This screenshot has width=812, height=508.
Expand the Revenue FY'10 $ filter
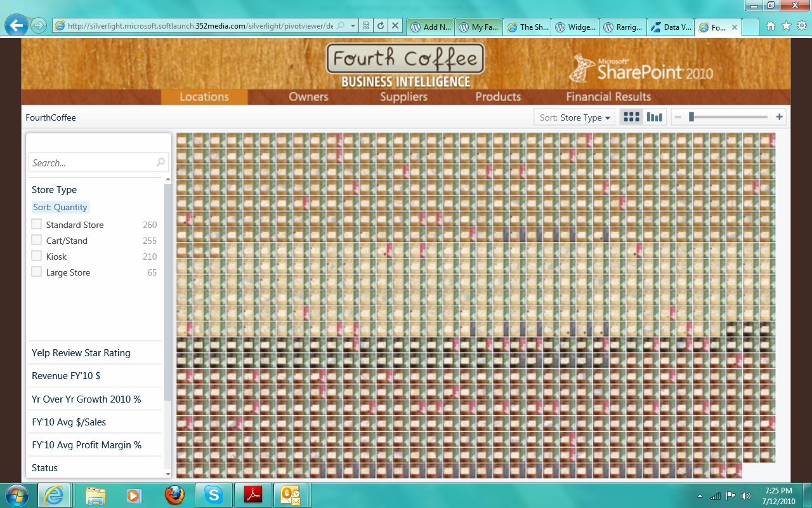click(66, 376)
